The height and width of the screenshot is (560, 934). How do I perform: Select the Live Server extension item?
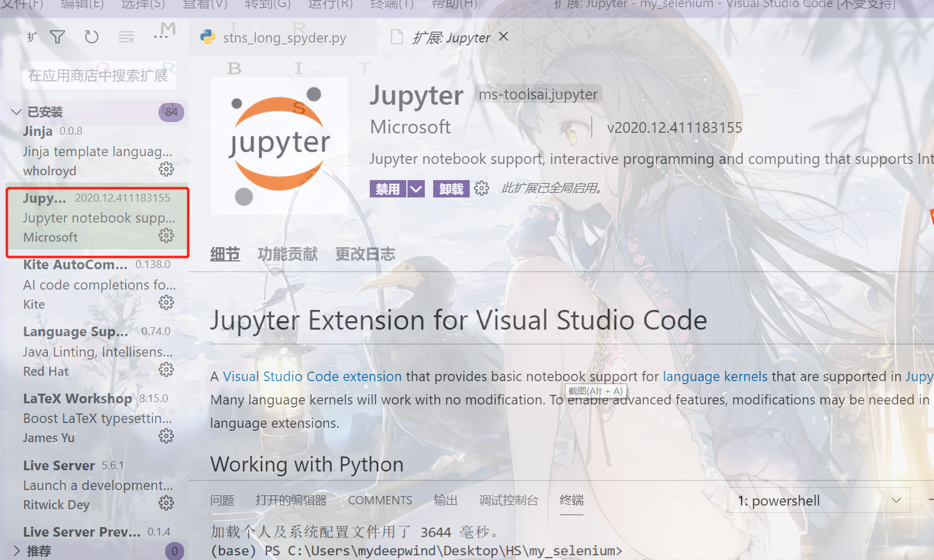(x=97, y=485)
